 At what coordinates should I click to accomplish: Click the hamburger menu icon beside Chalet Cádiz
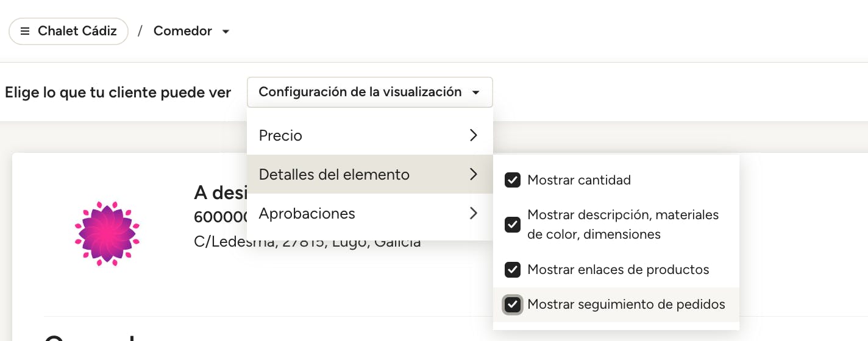tap(25, 31)
